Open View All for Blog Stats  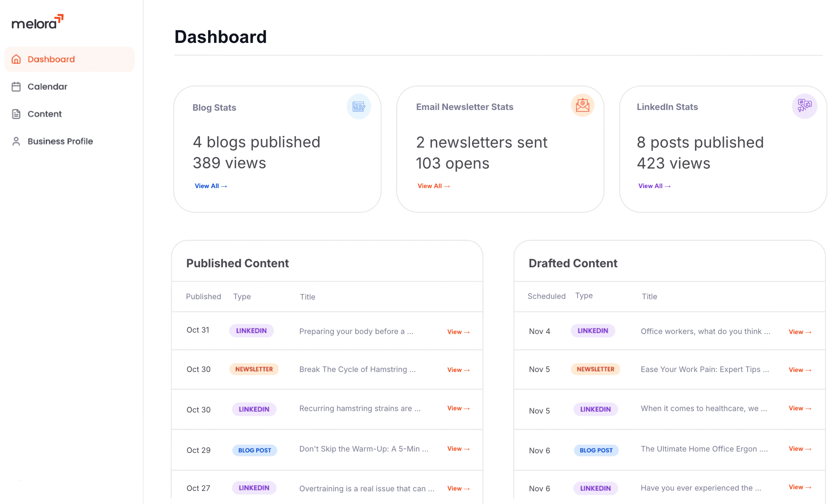[211, 186]
